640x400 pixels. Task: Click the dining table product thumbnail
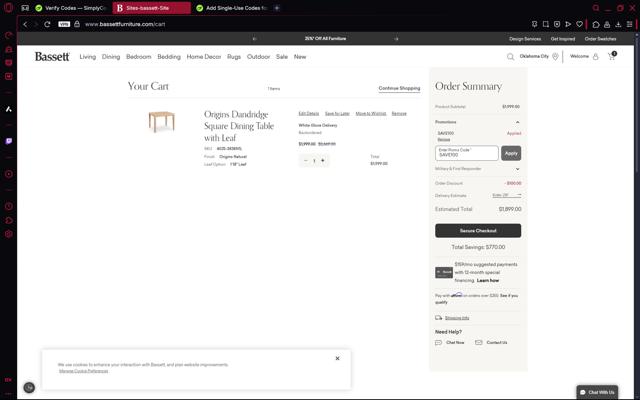click(162, 121)
